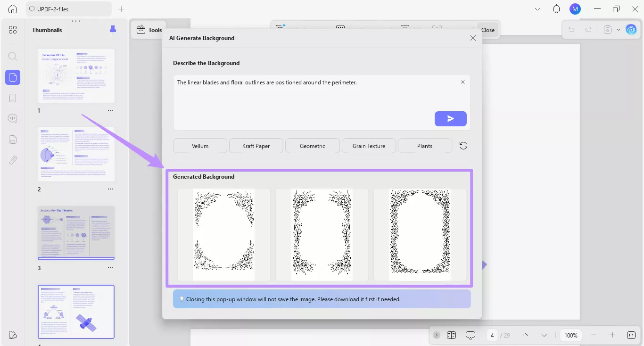Click the closing pop-up warning notice
Image resolution: width=644 pixels, height=346 pixels.
click(x=322, y=299)
